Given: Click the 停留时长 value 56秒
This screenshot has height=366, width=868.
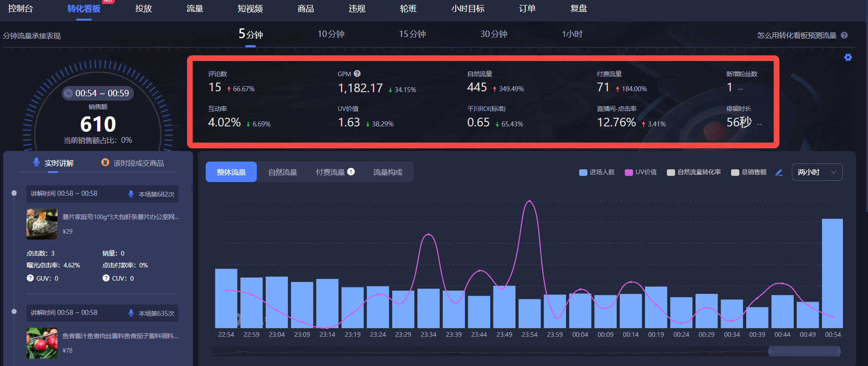Looking at the screenshot, I should tap(739, 122).
